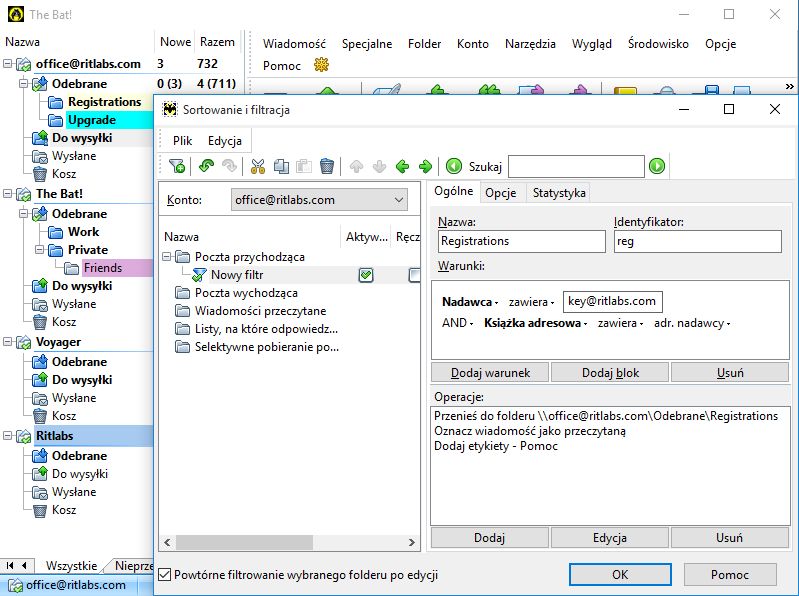Click the Edycja button under operations
799x596 pixels.
coord(610,538)
